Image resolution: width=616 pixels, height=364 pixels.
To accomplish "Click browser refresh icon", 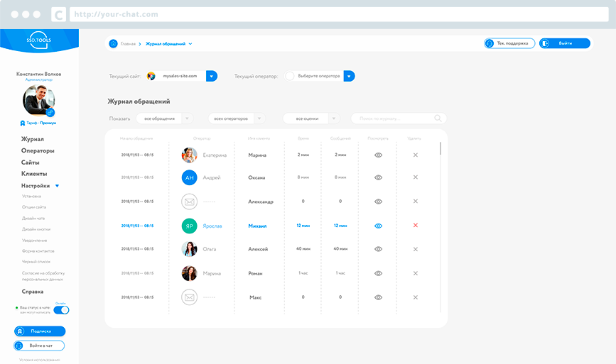I will tap(58, 14).
